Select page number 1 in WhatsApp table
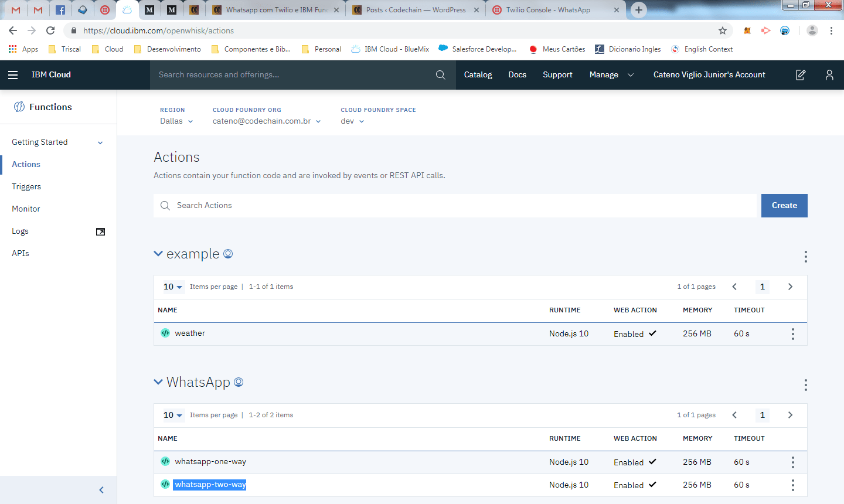Image resolution: width=844 pixels, height=504 pixels. tap(763, 415)
